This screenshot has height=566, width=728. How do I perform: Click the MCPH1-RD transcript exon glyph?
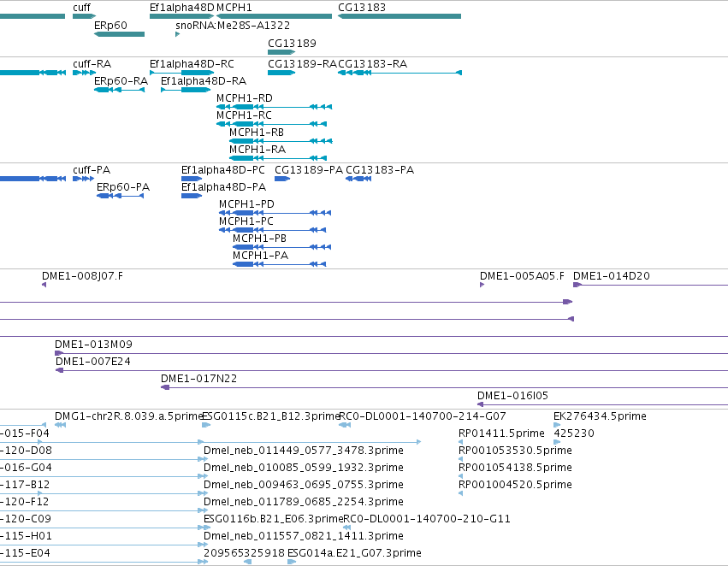pos(243,107)
